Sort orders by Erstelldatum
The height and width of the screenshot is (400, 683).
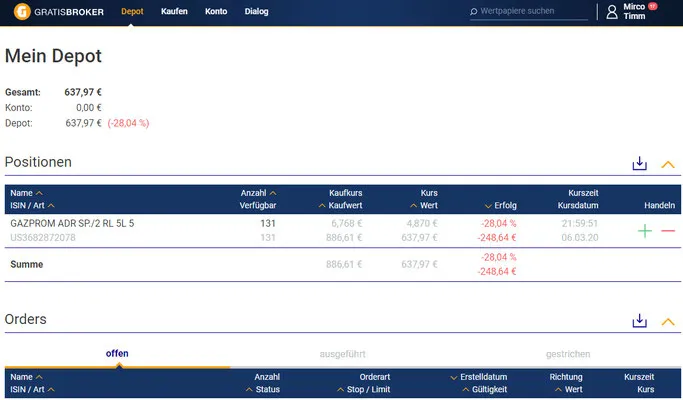click(x=478, y=377)
